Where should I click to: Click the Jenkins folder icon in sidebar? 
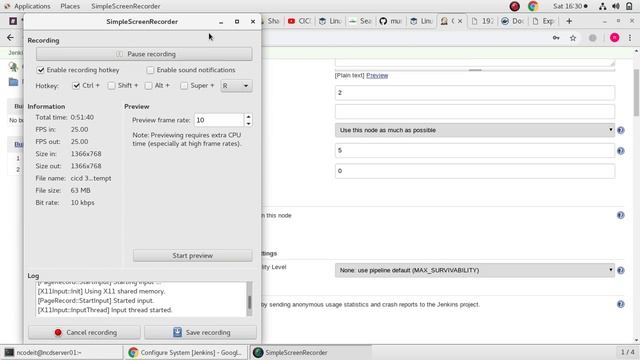point(13,82)
